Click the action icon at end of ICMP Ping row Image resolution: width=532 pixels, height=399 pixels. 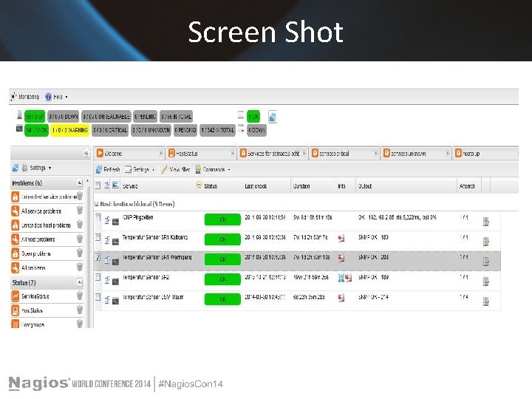(x=486, y=222)
